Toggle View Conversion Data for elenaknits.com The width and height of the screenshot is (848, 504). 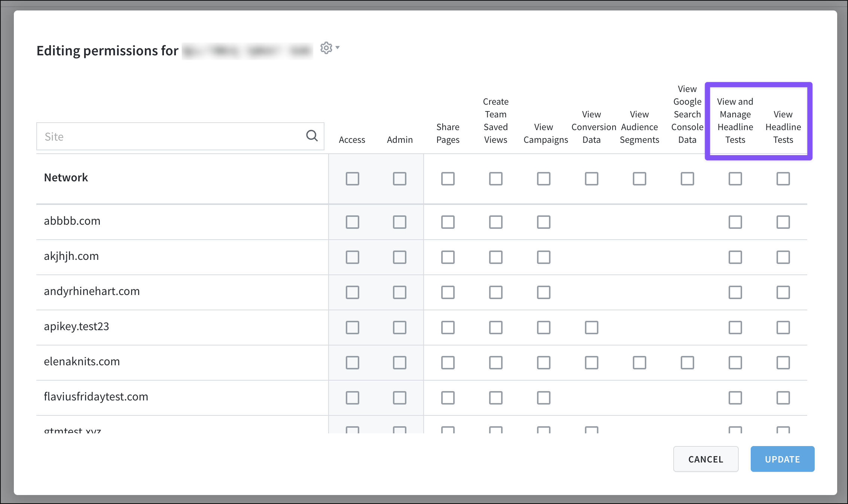click(x=592, y=363)
